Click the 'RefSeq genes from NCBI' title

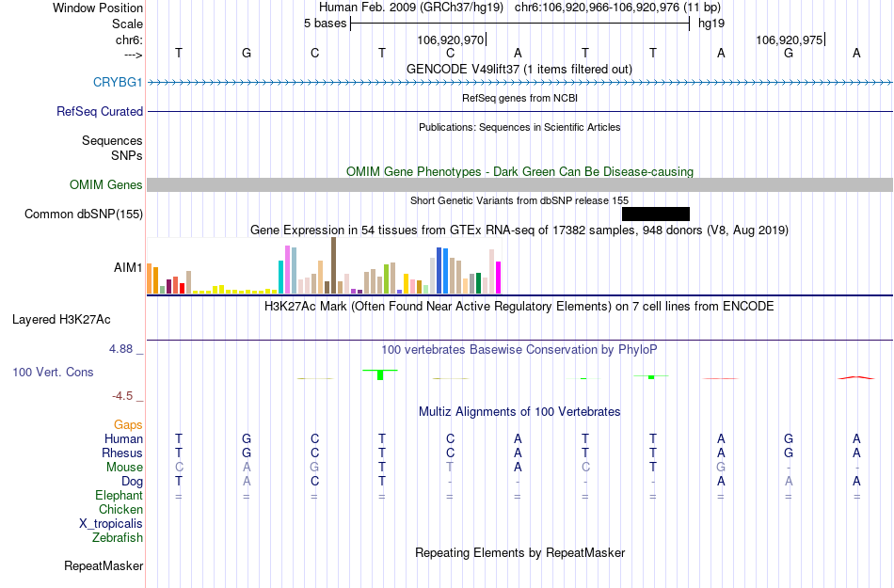(519, 98)
